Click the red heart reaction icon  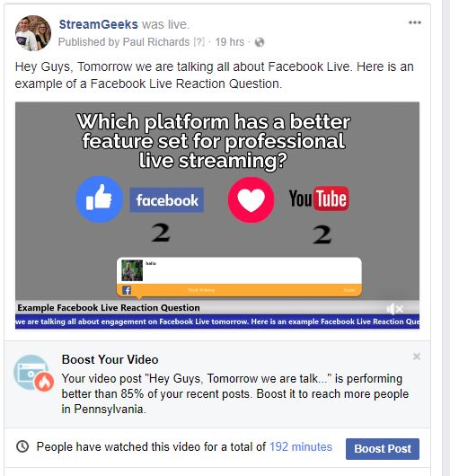(251, 199)
